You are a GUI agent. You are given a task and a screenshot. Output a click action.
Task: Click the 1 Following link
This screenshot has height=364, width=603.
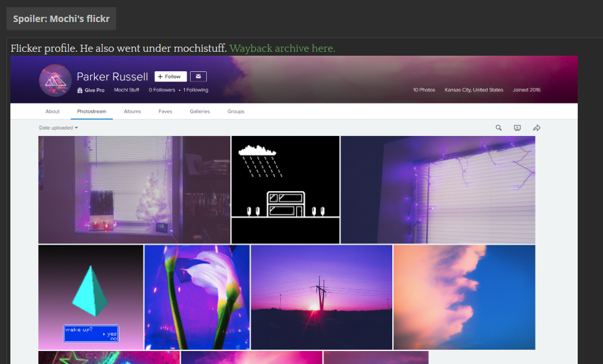tap(196, 90)
